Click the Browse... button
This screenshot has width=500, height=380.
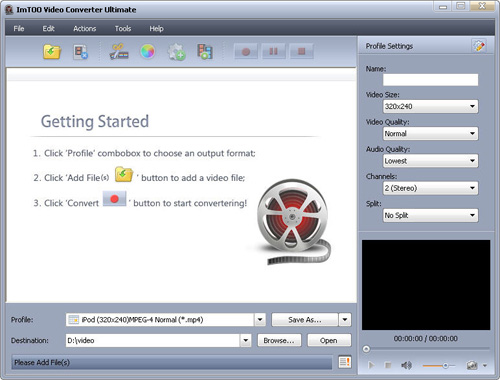point(279,340)
